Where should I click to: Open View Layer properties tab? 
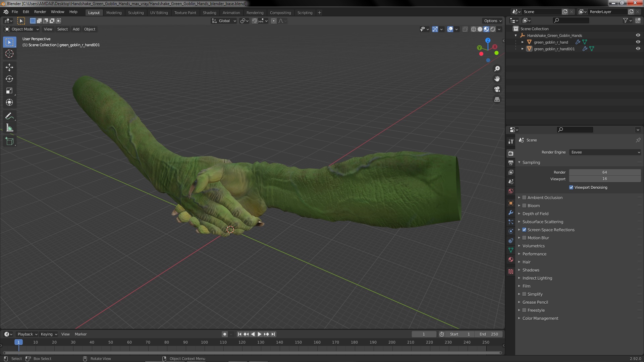point(511,172)
